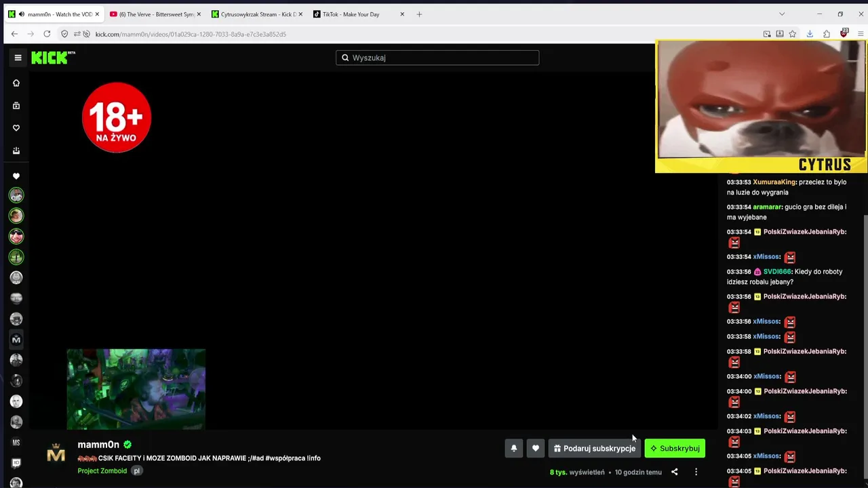Jump to chat timestamp 03:33:53
Screen dimensions: 868x488
(x=739, y=182)
